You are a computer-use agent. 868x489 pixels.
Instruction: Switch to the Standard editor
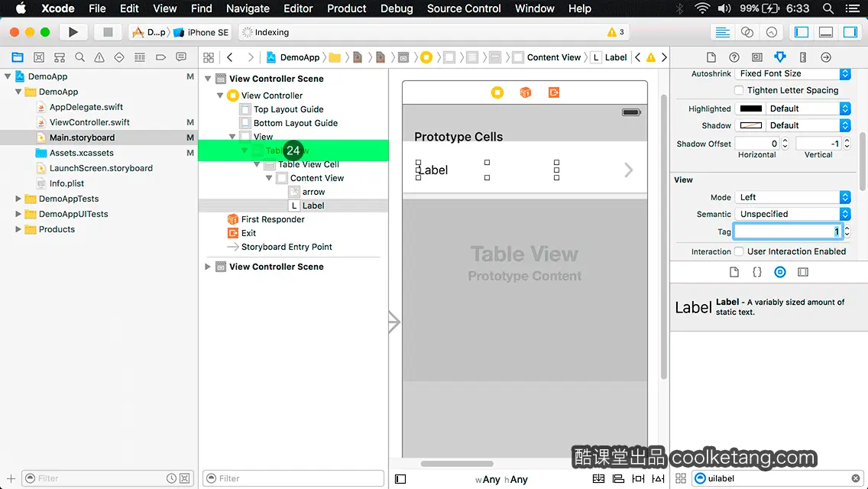point(722,32)
